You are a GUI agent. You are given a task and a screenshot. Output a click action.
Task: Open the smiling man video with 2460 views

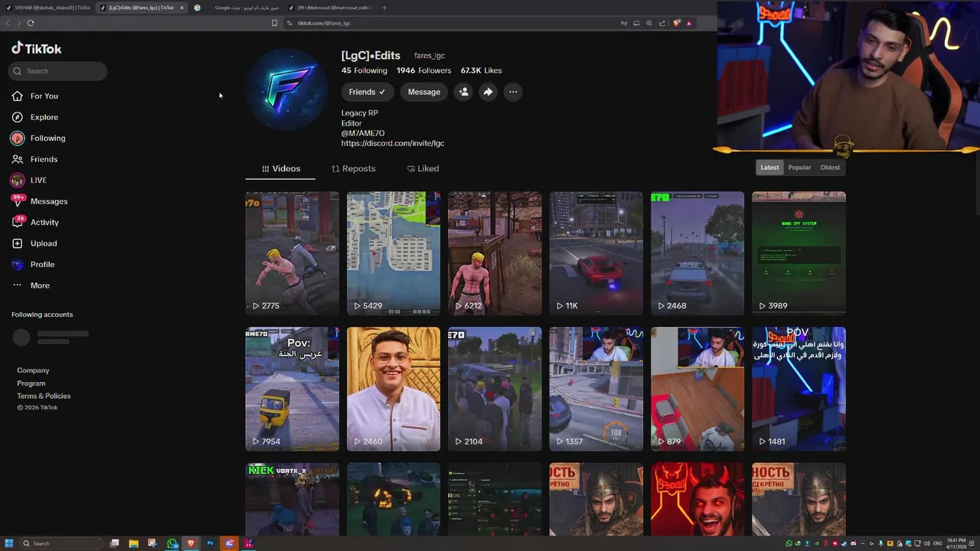click(394, 389)
